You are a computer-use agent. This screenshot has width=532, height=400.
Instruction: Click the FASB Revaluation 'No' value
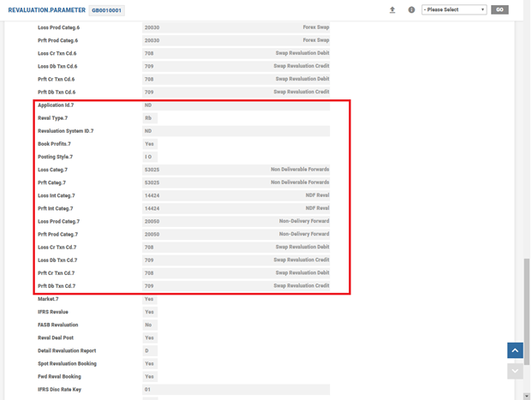149,325
